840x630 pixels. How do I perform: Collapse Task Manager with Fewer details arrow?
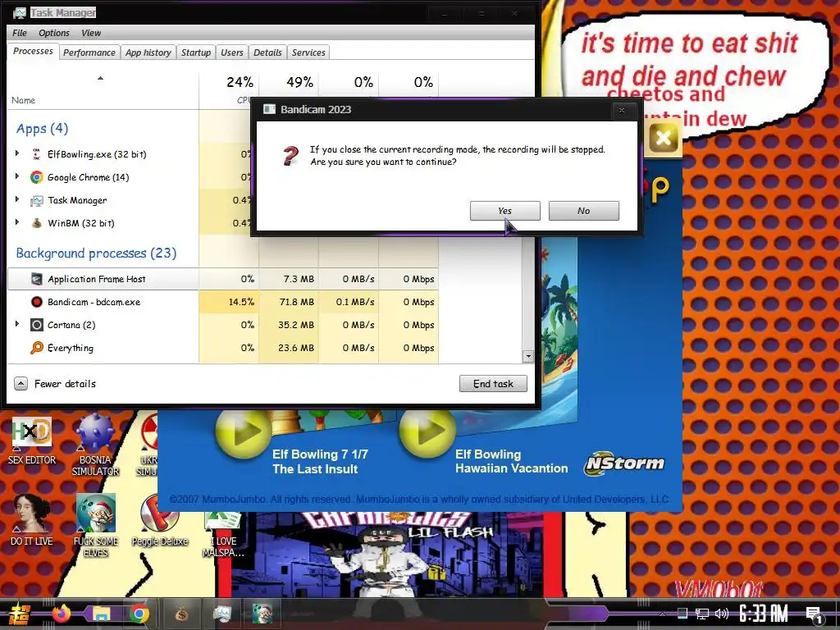[21, 384]
